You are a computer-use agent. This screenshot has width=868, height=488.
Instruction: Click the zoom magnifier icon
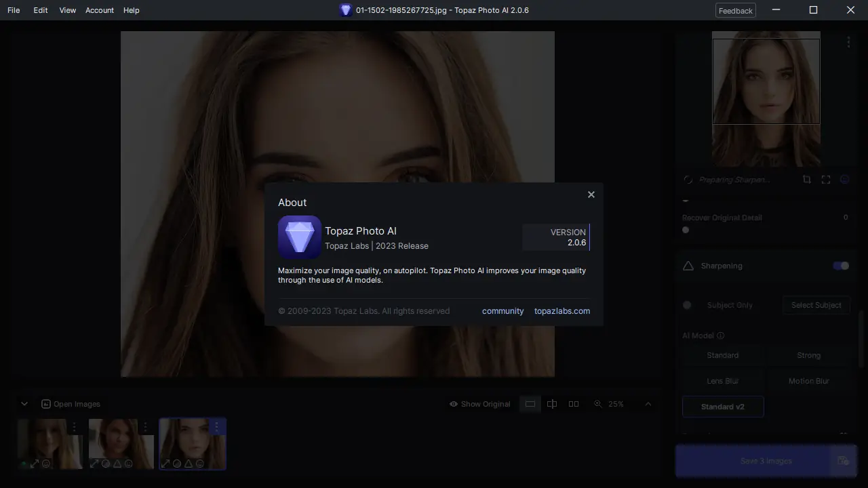coord(597,404)
